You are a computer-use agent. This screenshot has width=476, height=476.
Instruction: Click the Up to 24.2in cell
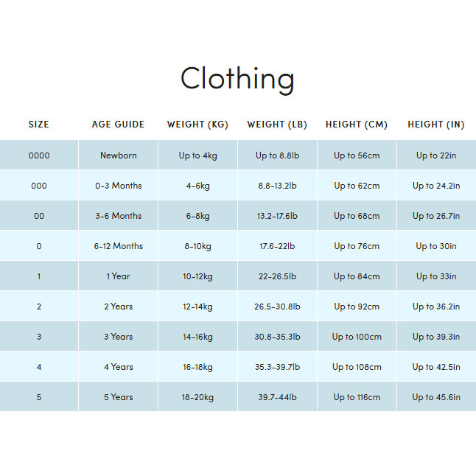[x=436, y=186]
